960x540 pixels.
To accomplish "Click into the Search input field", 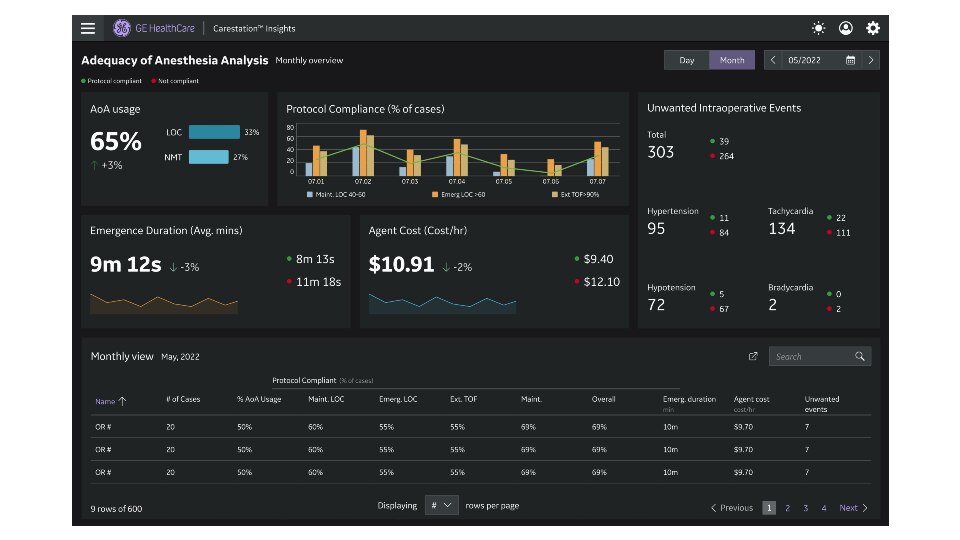I will (810, 357).
